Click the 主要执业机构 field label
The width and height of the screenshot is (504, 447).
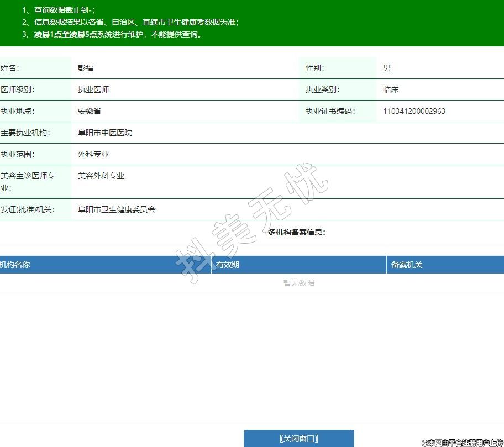25,133
